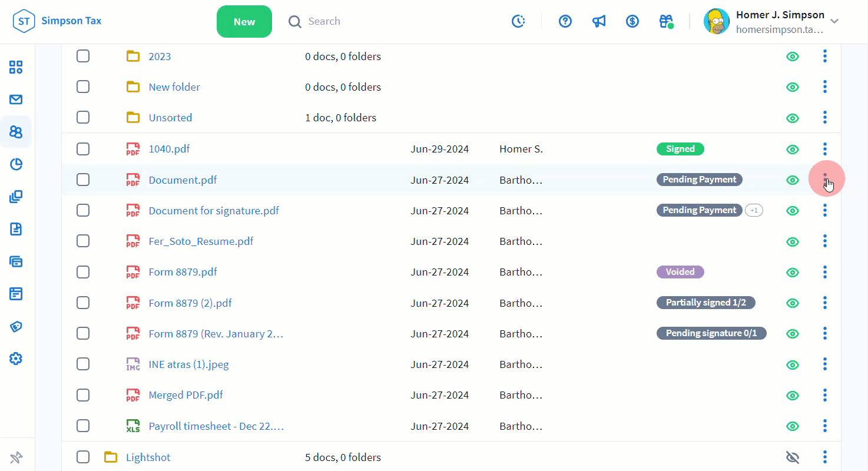
Task: Toggle visibility eye for Form 8879.pdf
Action: pos(793,273)
